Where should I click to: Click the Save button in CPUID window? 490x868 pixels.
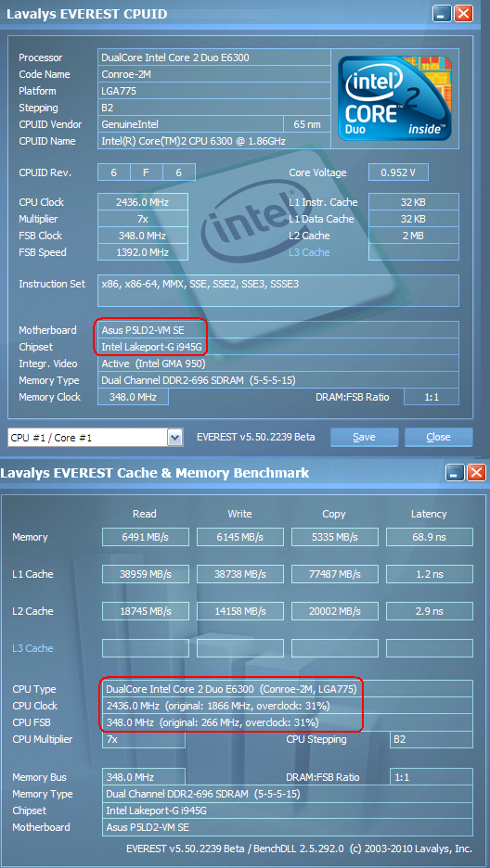coord(364,438)
